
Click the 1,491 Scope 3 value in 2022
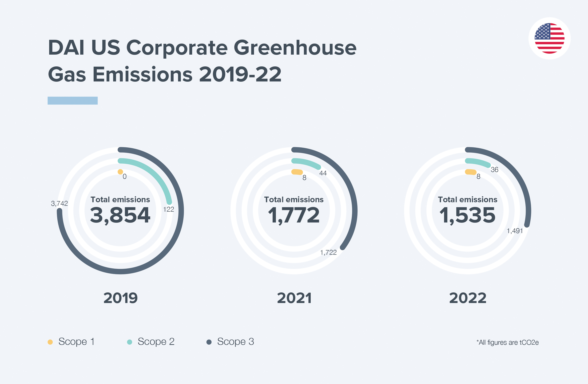pos(515,231)
